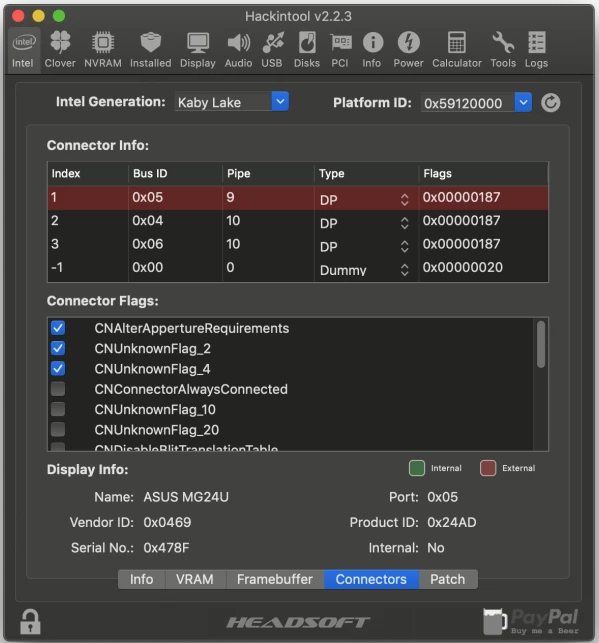This screenshot has height=643, width=599.
Task: Click the refresh icon beside Platform ID
Action: pos(550,103)
